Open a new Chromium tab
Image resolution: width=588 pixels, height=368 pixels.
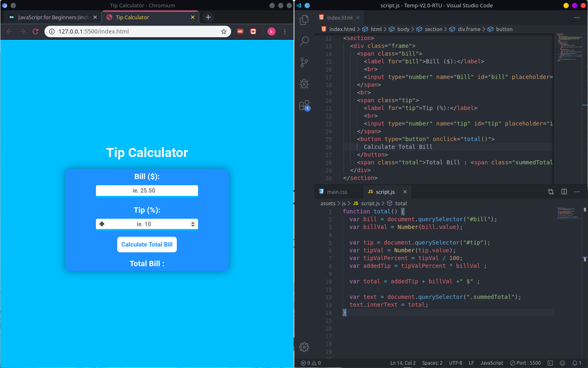coord(208,17)
